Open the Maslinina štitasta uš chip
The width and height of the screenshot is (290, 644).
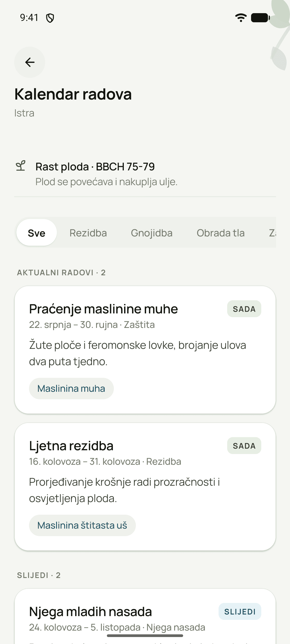click(82, 525)
